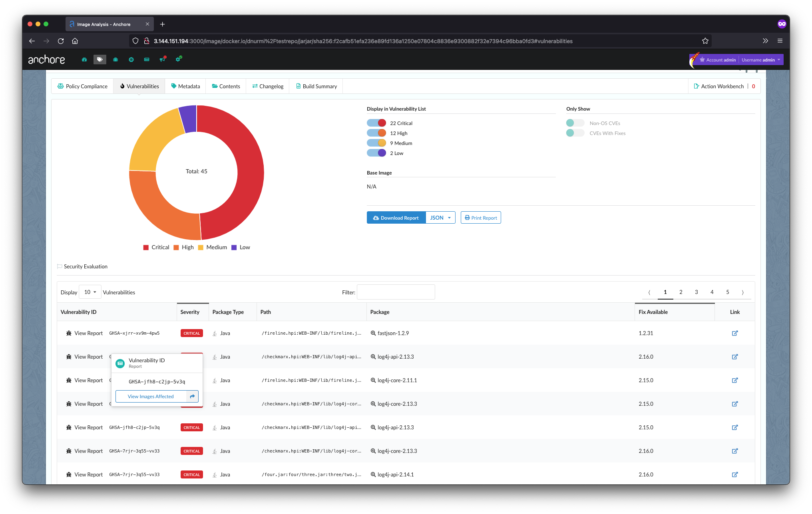The height and width of the screenshot is (514, 812).
Task: Click the Kubernetes wheel navigation icon
Action: coord(131,60)
